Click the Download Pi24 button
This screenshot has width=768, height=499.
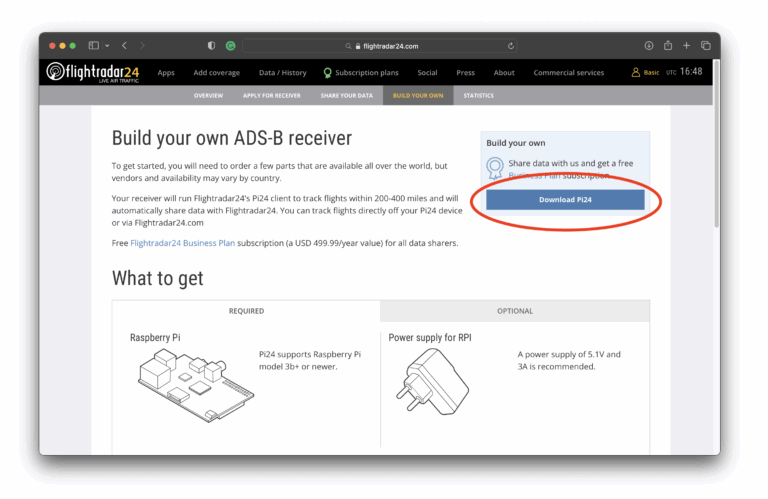[x=565, y=200]
